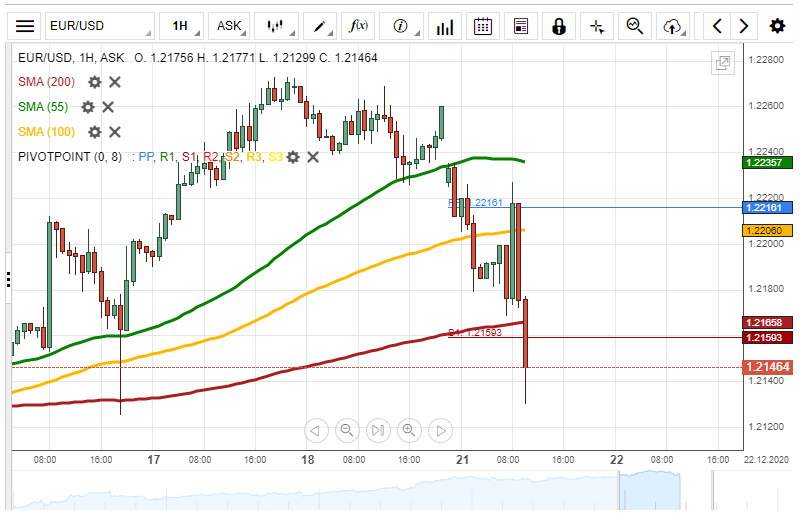
Task: Open the candlestick chart type menu
Action: (x=276, y=26)
